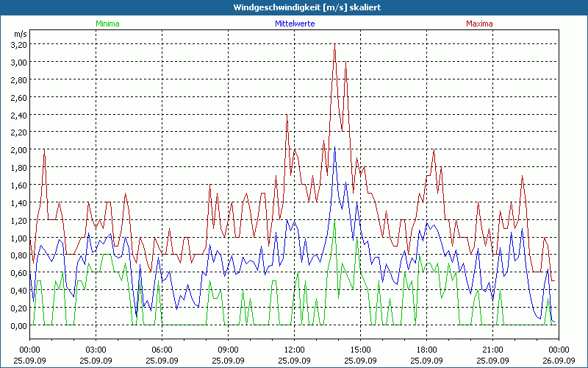588x368 pixels.
Task: Select the blue Mittelwerte legend label
Action: [x=295, y=24]
